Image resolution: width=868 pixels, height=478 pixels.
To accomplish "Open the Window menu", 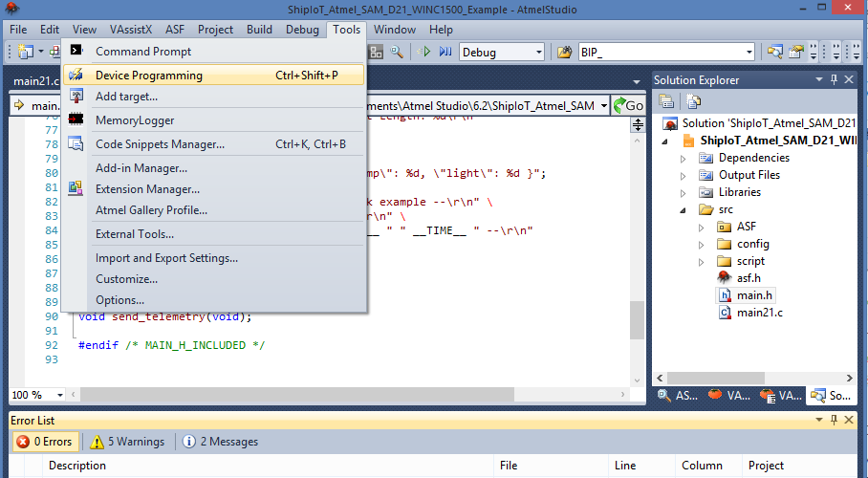I will (395, 30).
